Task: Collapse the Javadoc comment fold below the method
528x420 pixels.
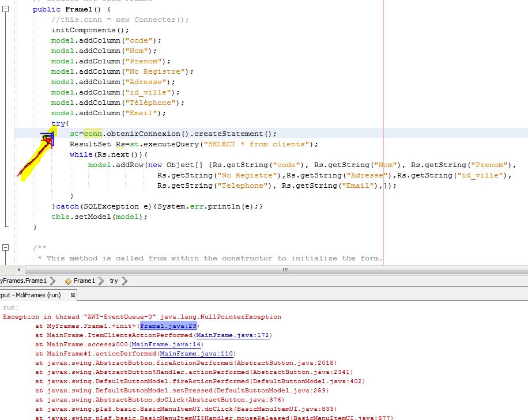Action: [5, 247]
